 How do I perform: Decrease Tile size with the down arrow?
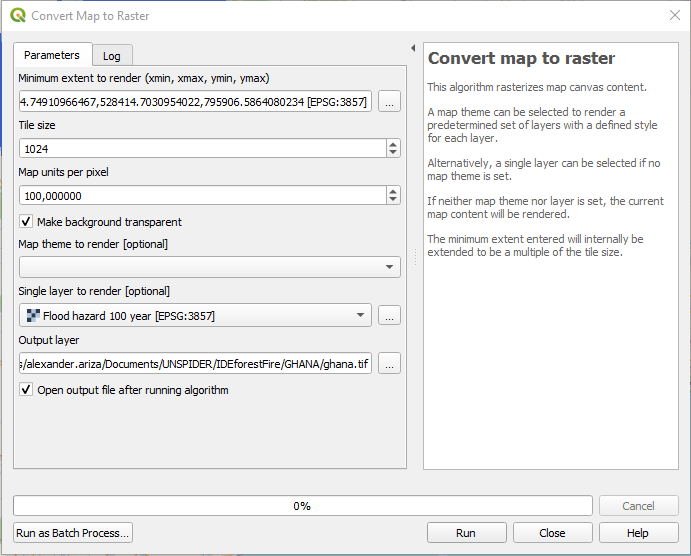tap(393, 152)
